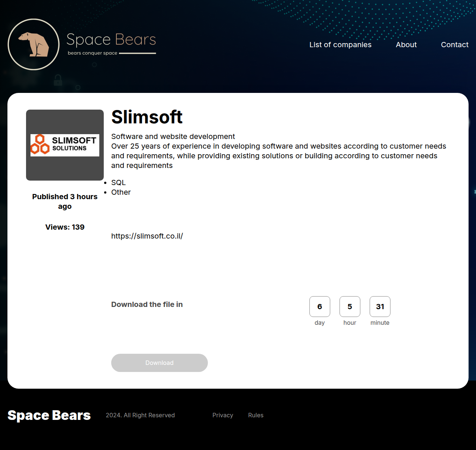Select the SQL list item
The image size is (476, 450).
118,182
